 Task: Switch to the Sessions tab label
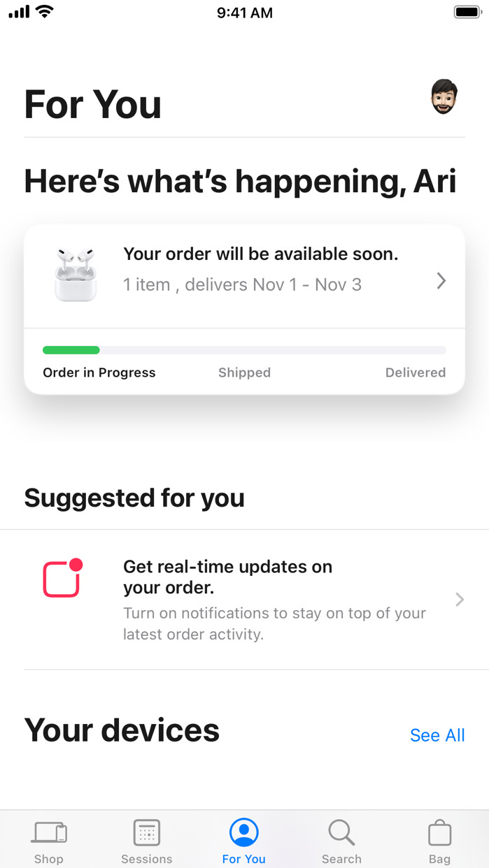147,859
